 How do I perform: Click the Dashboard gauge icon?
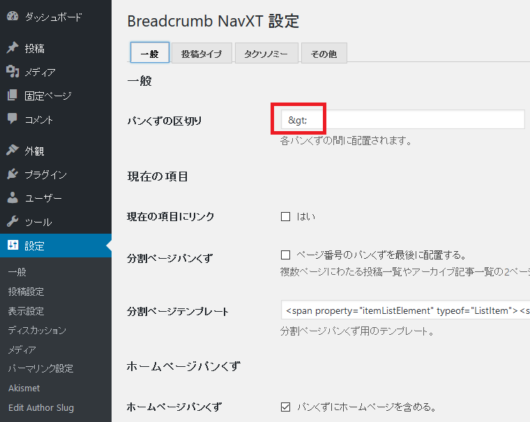[13, 16]
